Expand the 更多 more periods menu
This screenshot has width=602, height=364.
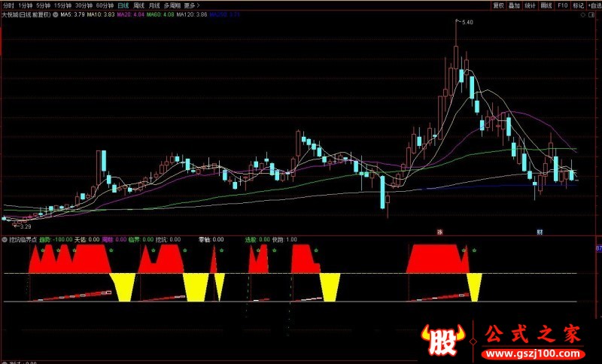[192, 5]
